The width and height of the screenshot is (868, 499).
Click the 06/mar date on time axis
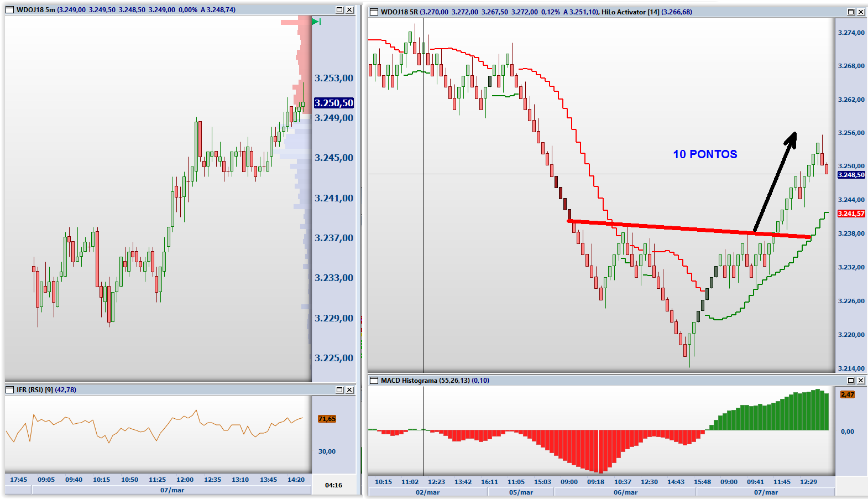coord(625,492)
